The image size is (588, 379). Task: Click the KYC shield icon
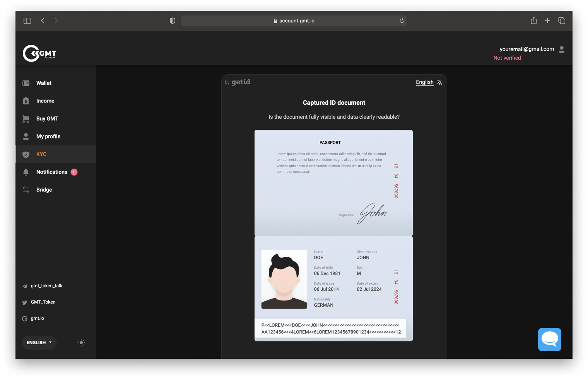click(x=26, y=154)
